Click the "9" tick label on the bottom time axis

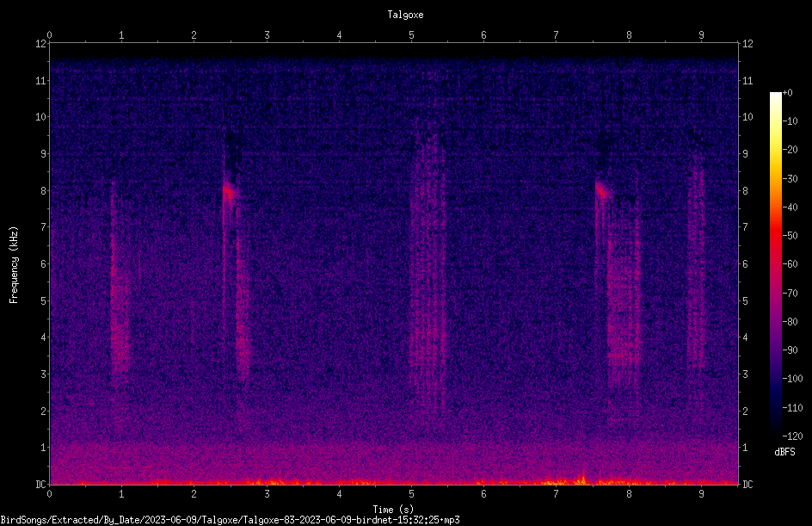(x=701, y=494)
